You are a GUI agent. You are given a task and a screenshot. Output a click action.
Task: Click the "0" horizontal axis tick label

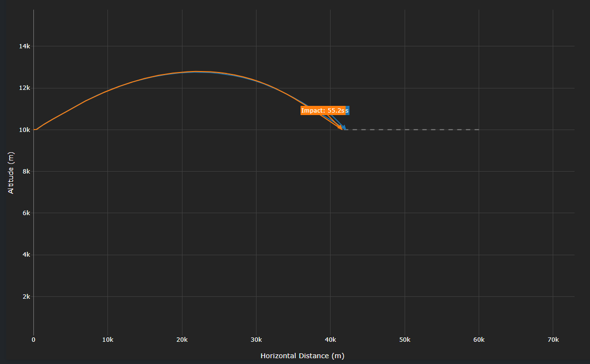pyautogui.click(x=33, y=340)
